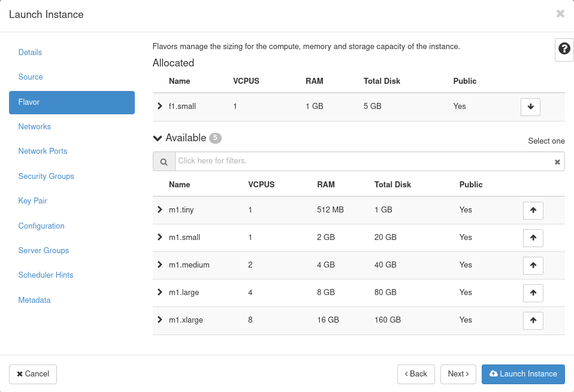Click the Available table Total Disk header

pyautogui.click(x=392, y=185)
